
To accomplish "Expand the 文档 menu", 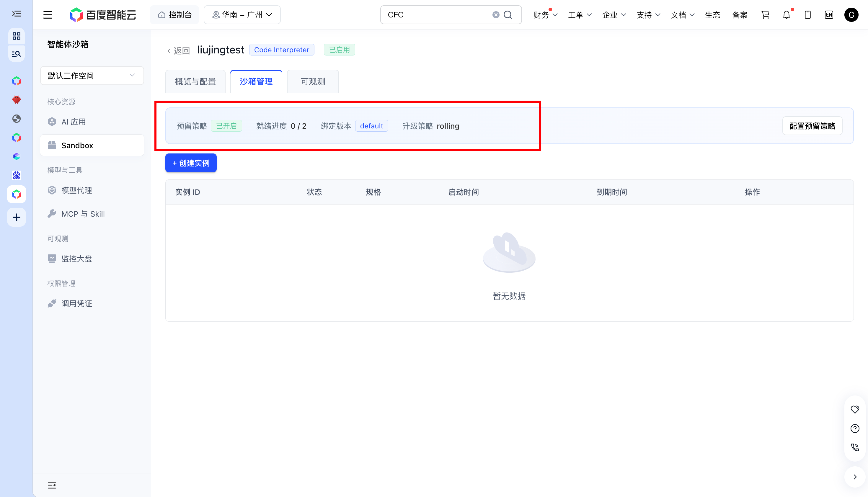I will click(683, 15).
